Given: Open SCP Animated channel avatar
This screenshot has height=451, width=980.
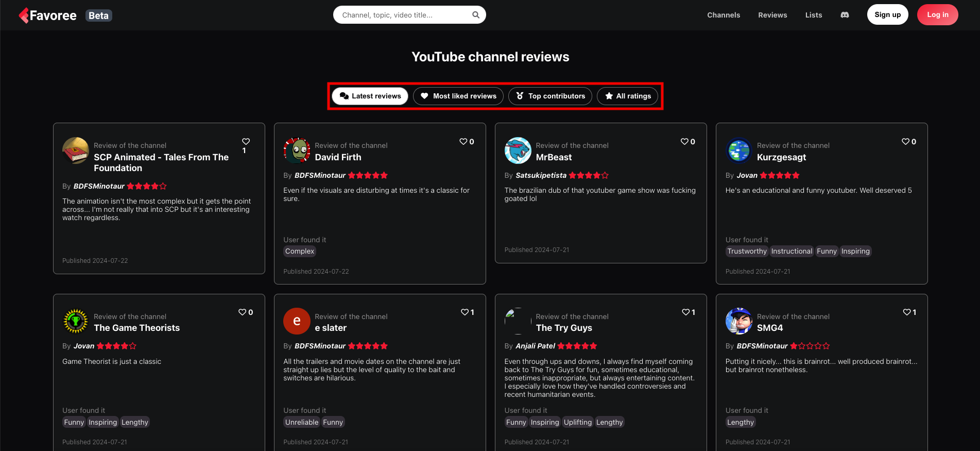Looking at the screenshot, I should tap(76, 151).
